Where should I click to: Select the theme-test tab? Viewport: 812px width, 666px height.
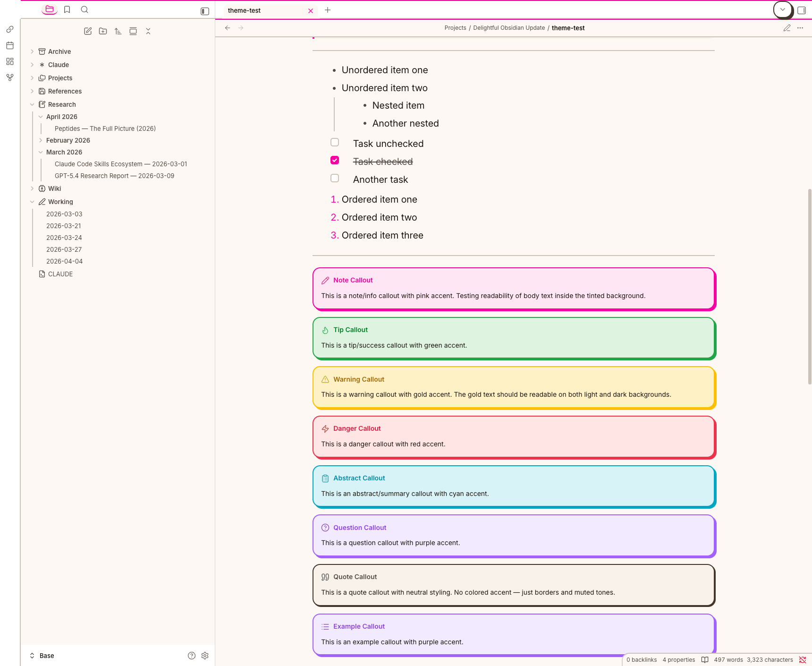[x=270, y=10]
